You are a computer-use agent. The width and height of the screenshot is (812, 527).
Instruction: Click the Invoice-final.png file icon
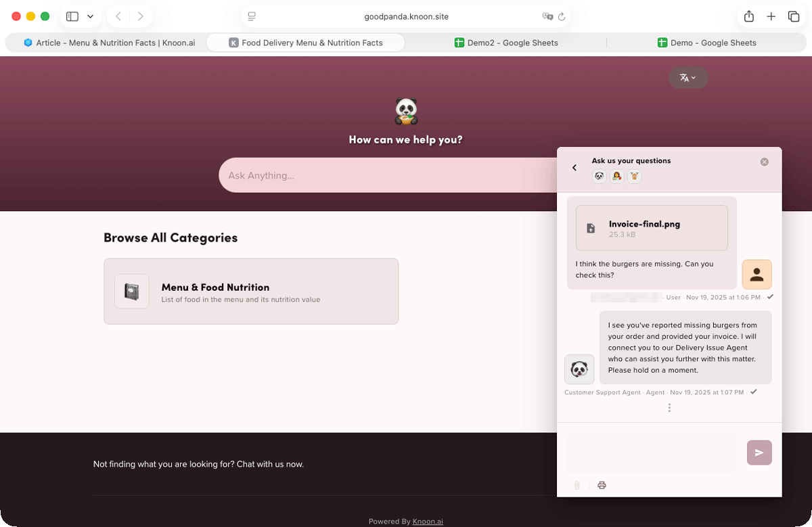(589, 227)
